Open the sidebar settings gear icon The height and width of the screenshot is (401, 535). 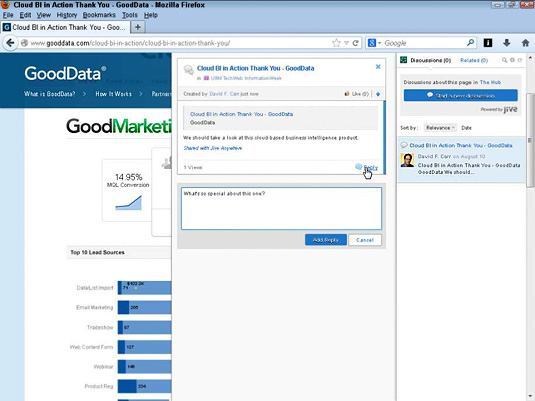click(512, 60)
